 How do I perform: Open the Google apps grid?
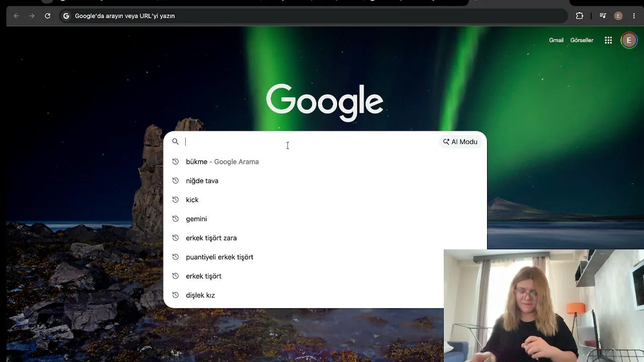tap(608, 40)
